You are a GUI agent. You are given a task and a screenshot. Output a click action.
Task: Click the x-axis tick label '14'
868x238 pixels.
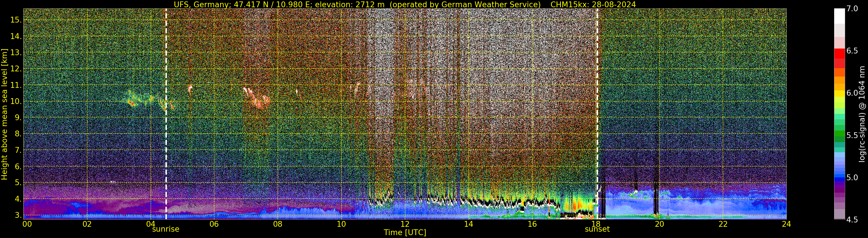coord(468,224)
